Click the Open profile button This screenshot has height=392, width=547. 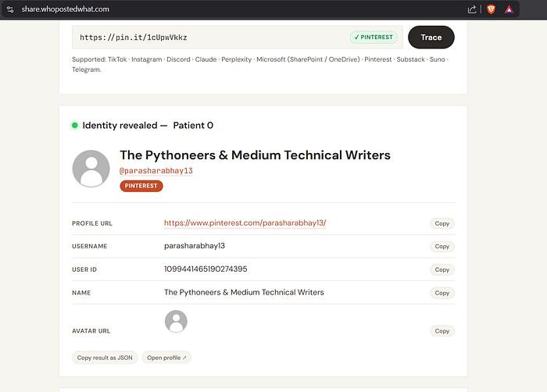(166, 358)
